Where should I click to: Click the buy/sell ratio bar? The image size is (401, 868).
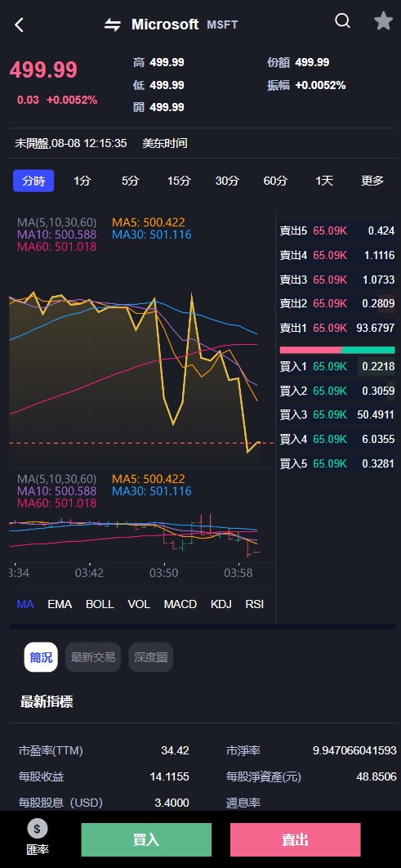tap(337, 350)
